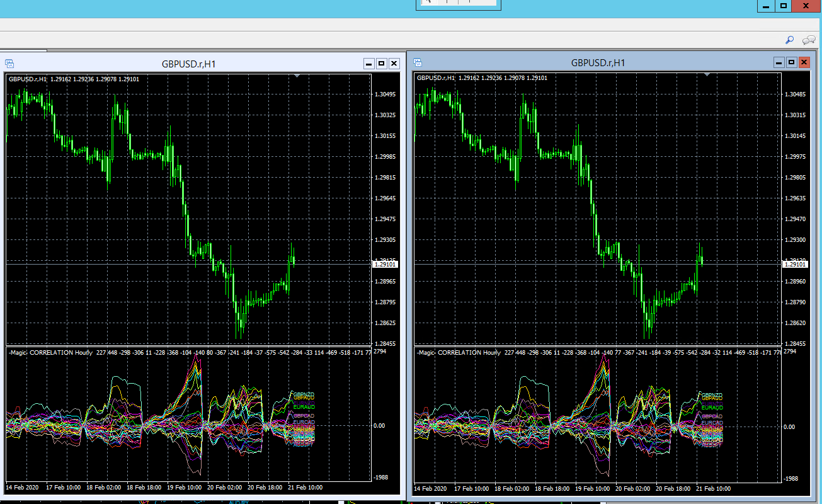This screenshot has width=822, height=504.
Task: Restore the main application window
Action: pos(783,6)
